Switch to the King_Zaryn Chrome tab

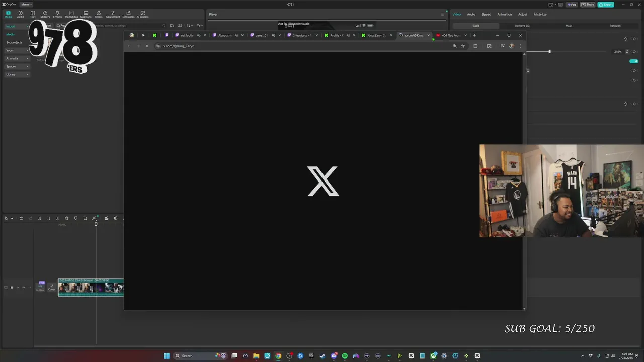click(x=377, y=35)
